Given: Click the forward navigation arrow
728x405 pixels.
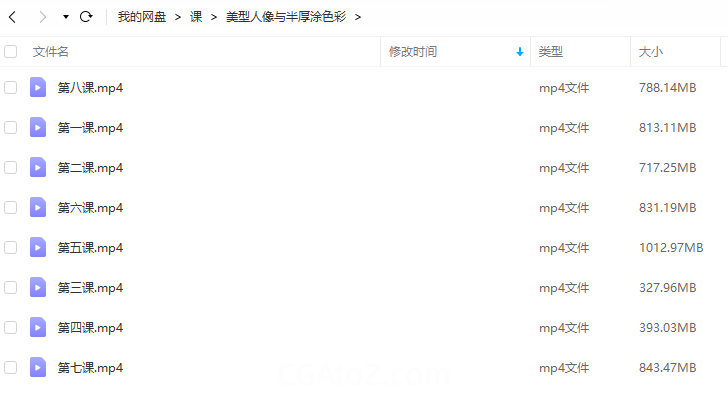Looking at the screenshot, I should point(42,17).
